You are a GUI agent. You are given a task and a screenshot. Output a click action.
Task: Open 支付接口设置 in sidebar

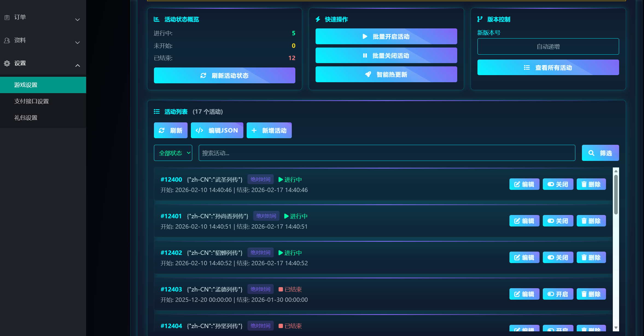pos(31,101)
